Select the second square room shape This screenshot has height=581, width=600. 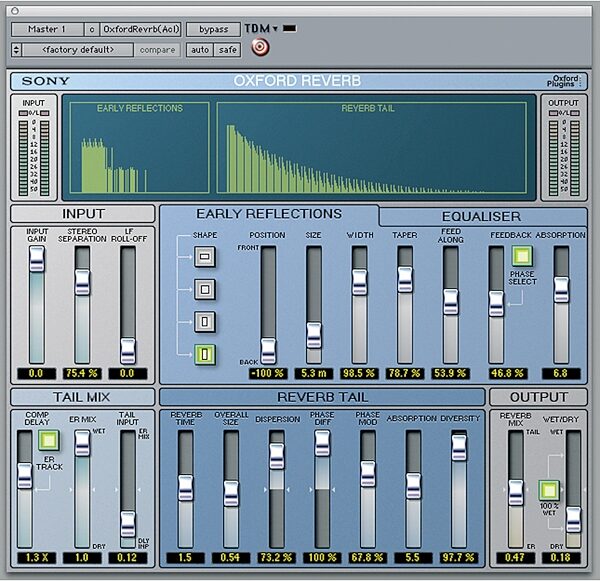point(205,289)
